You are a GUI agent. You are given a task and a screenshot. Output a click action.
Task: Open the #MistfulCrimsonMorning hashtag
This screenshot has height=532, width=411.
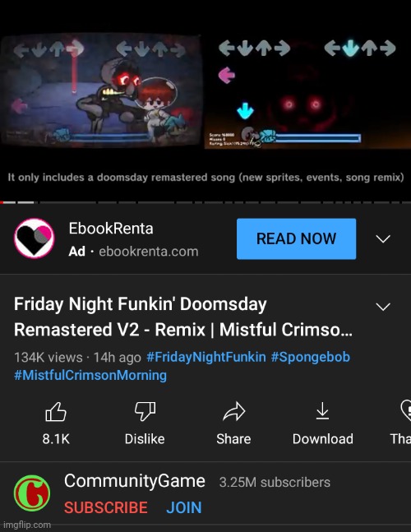pos(90,375)
